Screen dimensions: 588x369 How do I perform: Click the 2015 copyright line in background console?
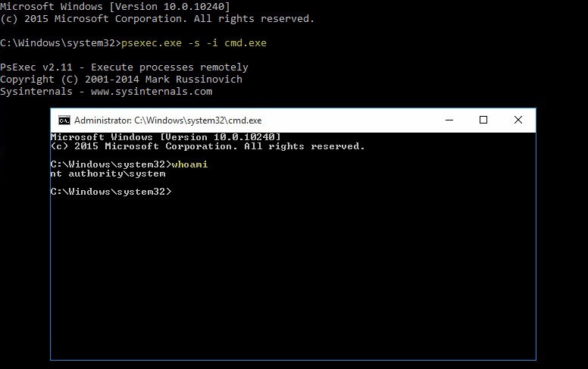point(157,19)
